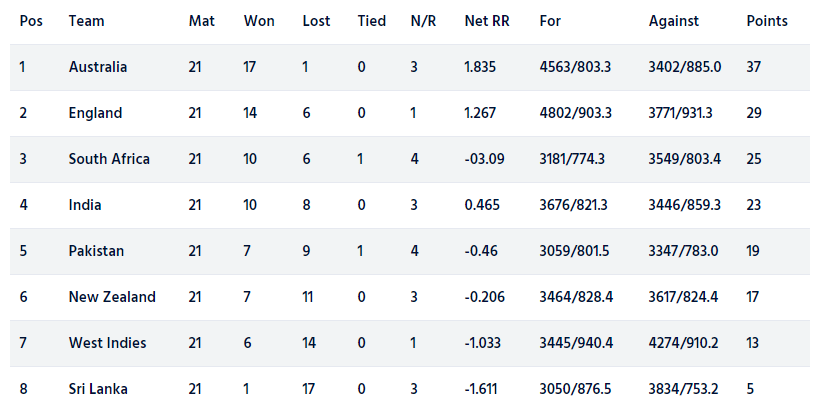This screenshot has width=813, height=416.
Task: Click England's net run rate 1.267
Action: [480, 113]
